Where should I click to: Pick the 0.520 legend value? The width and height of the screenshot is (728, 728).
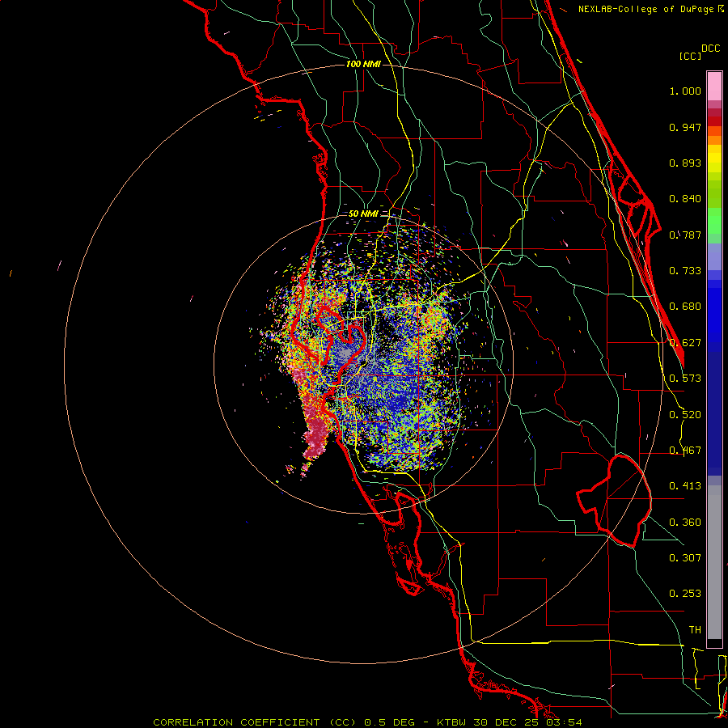click(685, 415)
